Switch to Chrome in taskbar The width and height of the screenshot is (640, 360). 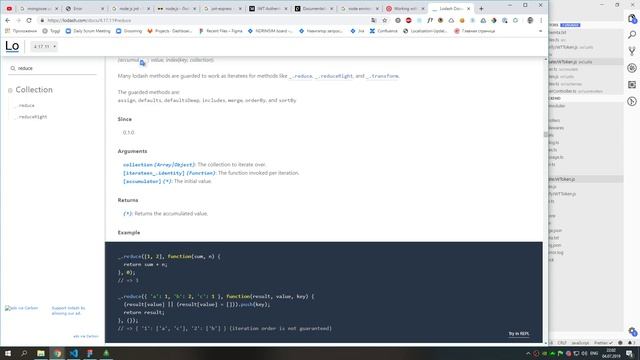click(58, 353)
